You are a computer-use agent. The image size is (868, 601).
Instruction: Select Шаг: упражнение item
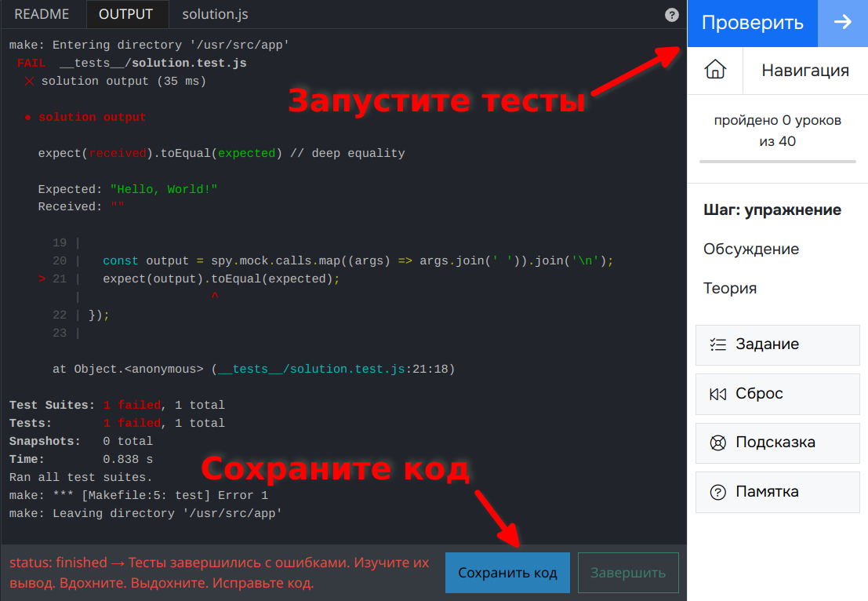(772, 210)
